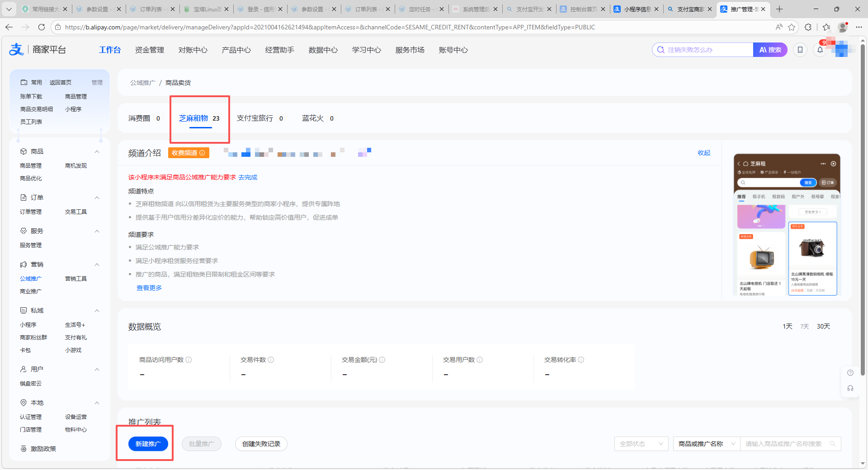The width and height of the screenshot is (868, 470).
Task: Select the 30天 time range
Action: [823, 326]
